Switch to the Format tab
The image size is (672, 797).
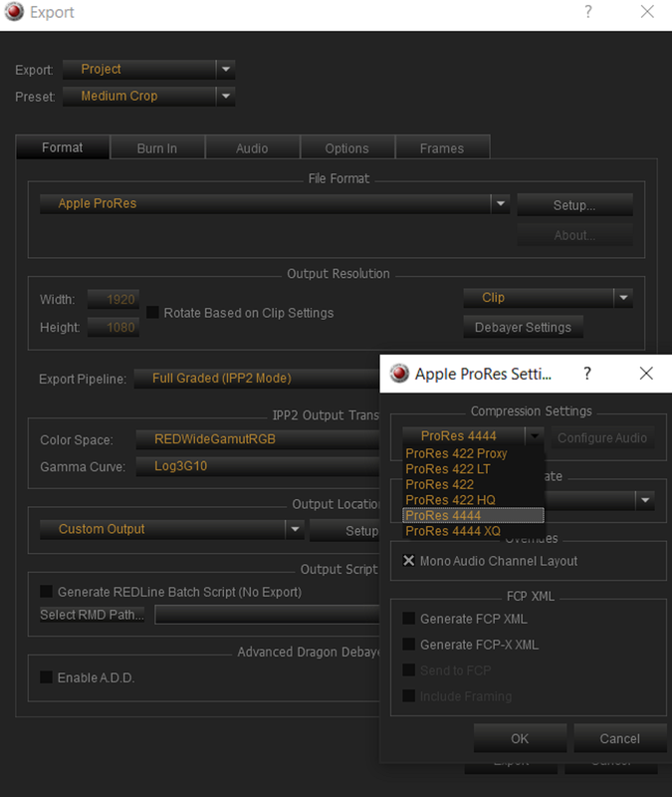tap(63, 147)
